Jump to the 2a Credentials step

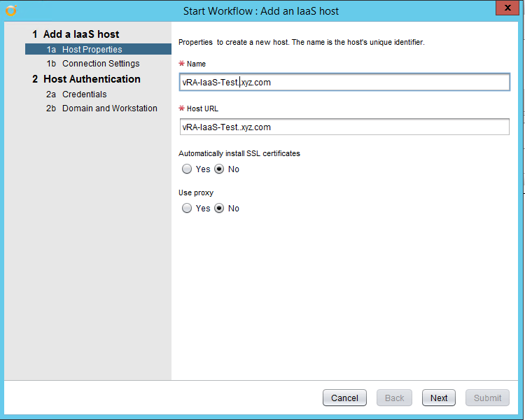coord(84,94)
